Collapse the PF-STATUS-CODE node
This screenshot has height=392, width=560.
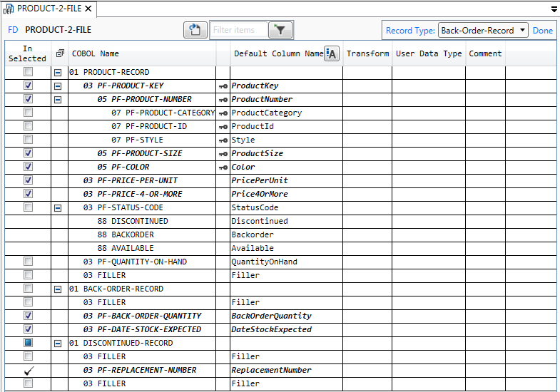click(x=58, y=208)
